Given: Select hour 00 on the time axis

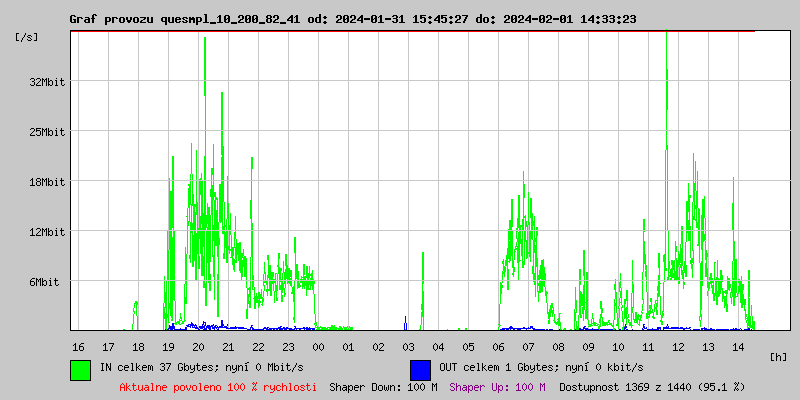Looking at the screenshot, I should pyautogui.click(x=318, y=346).
